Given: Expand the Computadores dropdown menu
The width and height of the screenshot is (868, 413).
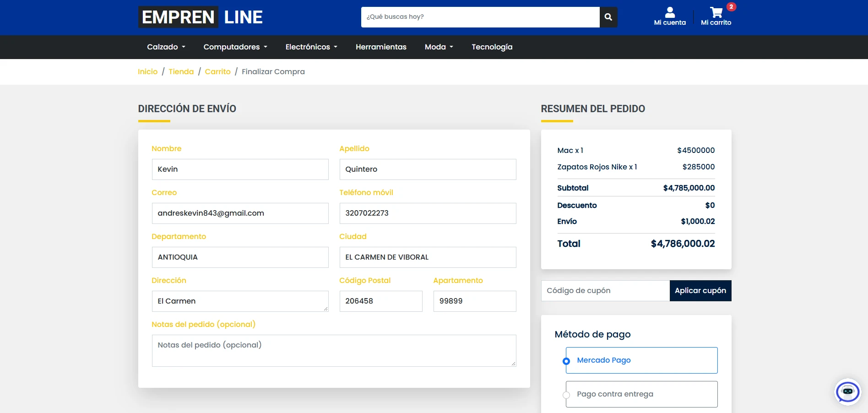Looking at the screenshot, I should pyautogui.click(x=235, y=47).
